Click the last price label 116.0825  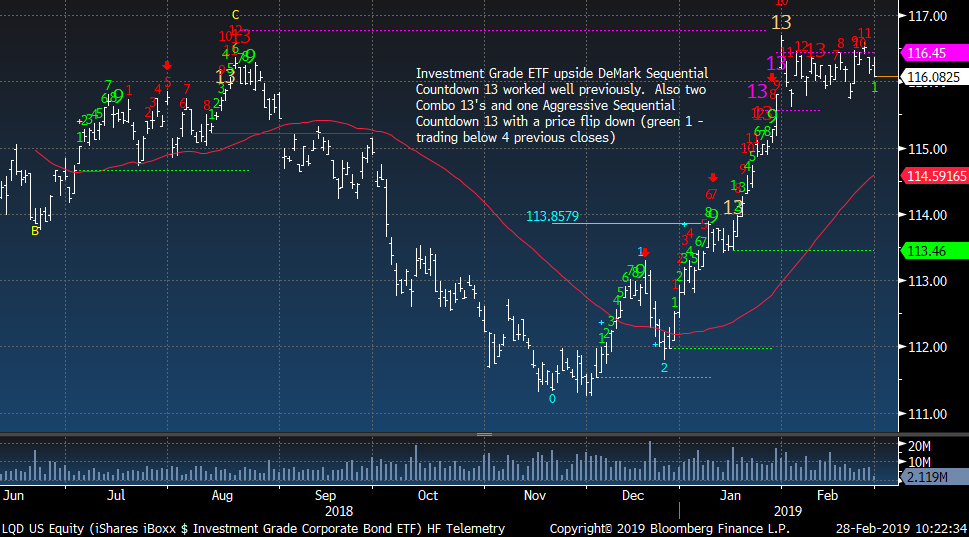coord(934,77)
